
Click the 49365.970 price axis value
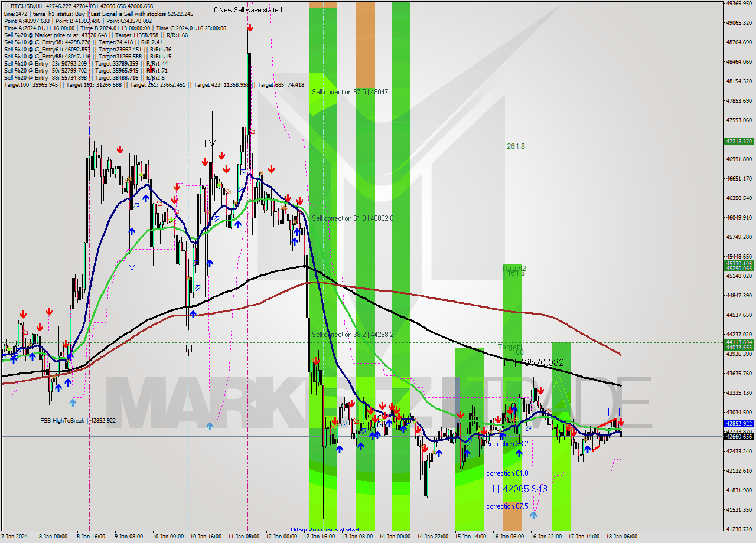[739, 4]
